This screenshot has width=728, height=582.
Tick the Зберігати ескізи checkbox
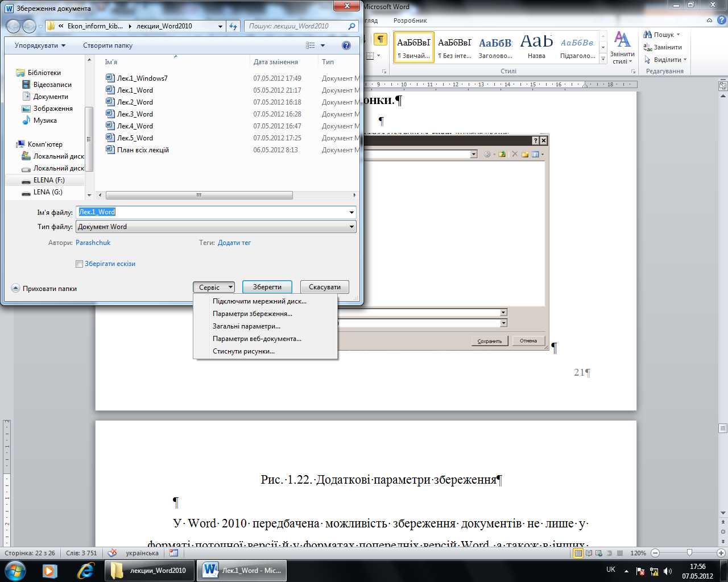point(79,264)
